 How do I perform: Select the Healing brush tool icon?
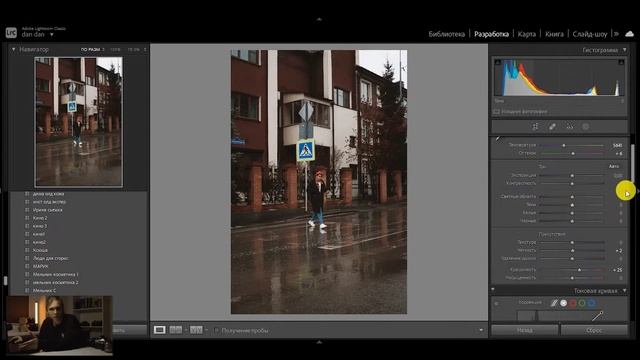click(552, 127)
